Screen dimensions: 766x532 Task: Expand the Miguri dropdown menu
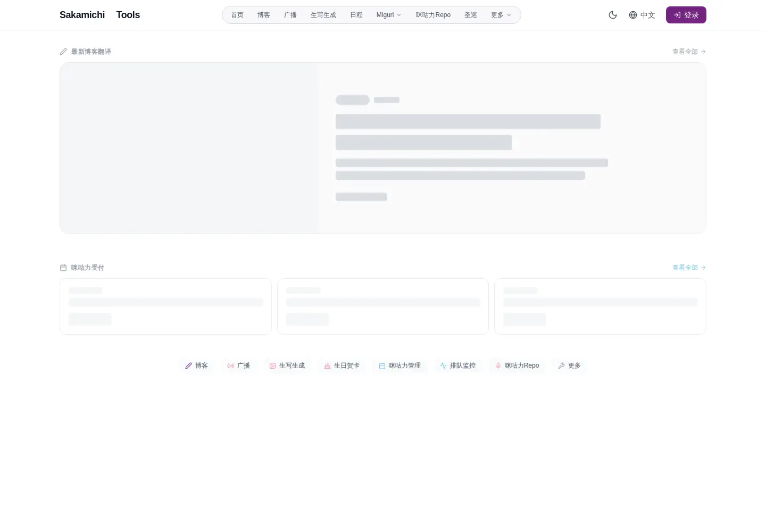389,15
